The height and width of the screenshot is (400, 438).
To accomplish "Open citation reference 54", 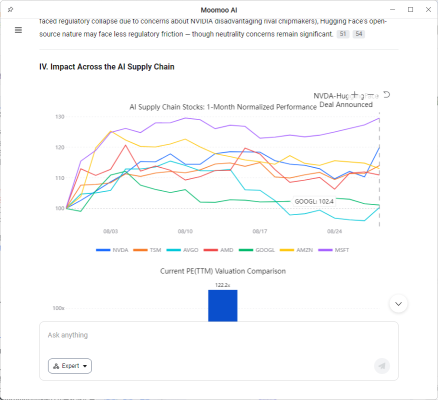I will pyautogui.click(x=359, y=34).
